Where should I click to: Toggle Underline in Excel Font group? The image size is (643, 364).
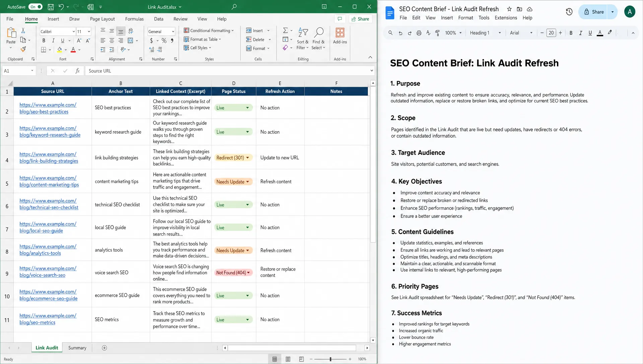click(63, 40)
